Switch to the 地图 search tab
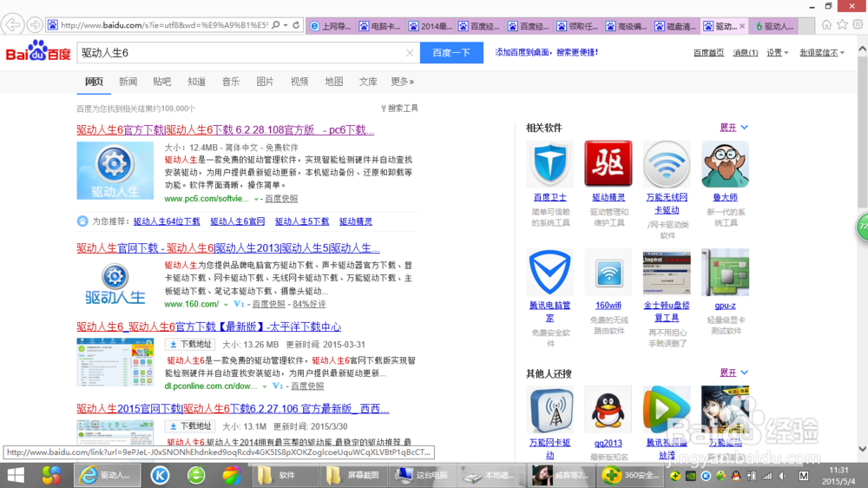 334,82
